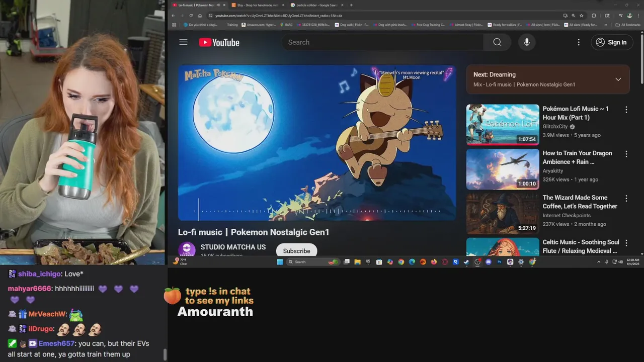The height and width of the screenshot is (362, 644).
Task: Open the Wizard coffee 5:27:19 thumbnail
Action: click(x=503, y=214)
